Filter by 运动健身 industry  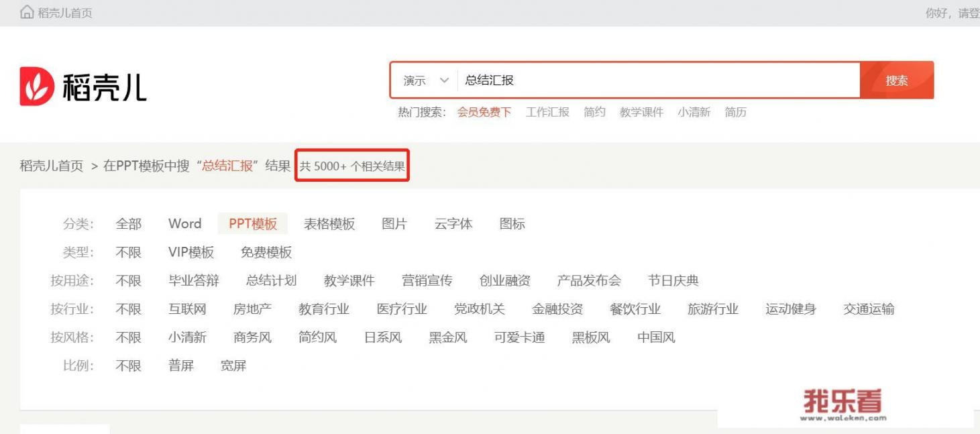pyautogui.click(x=791, y=309)
